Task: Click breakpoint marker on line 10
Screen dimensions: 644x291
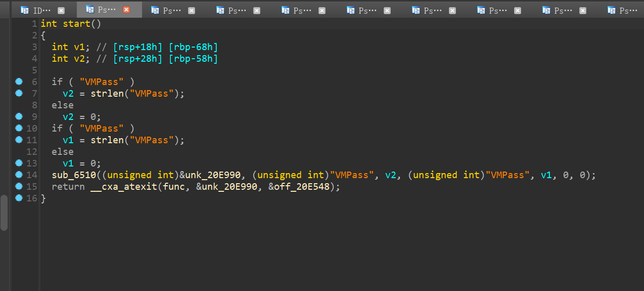Action: tap(19, 128)
